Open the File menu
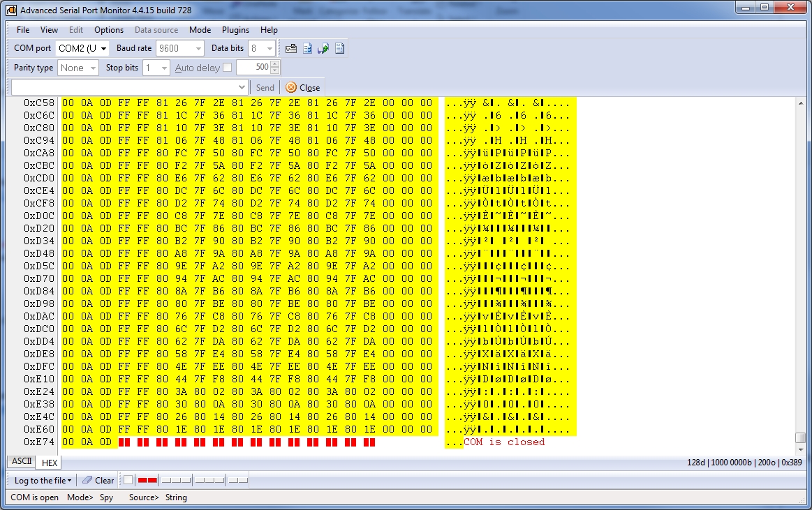This screenshot has height=510, width=812. pyautogui.click(x=23, y=30)
